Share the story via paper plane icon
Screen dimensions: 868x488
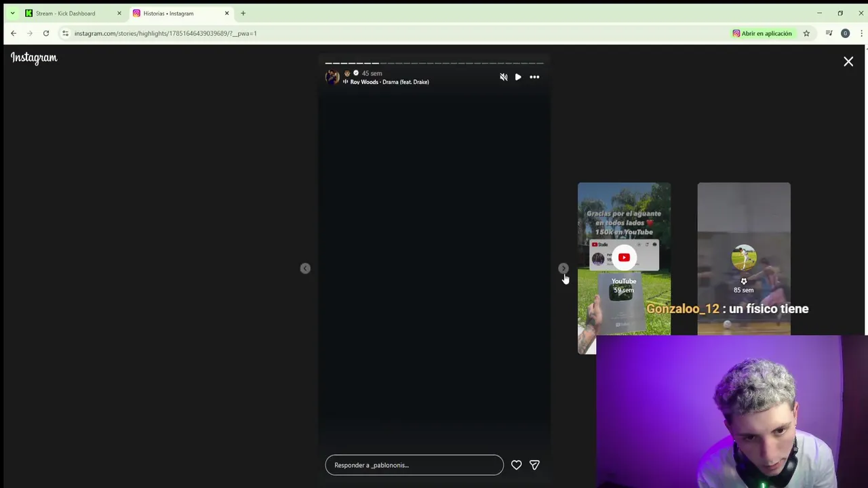click(x=534, y=465)
